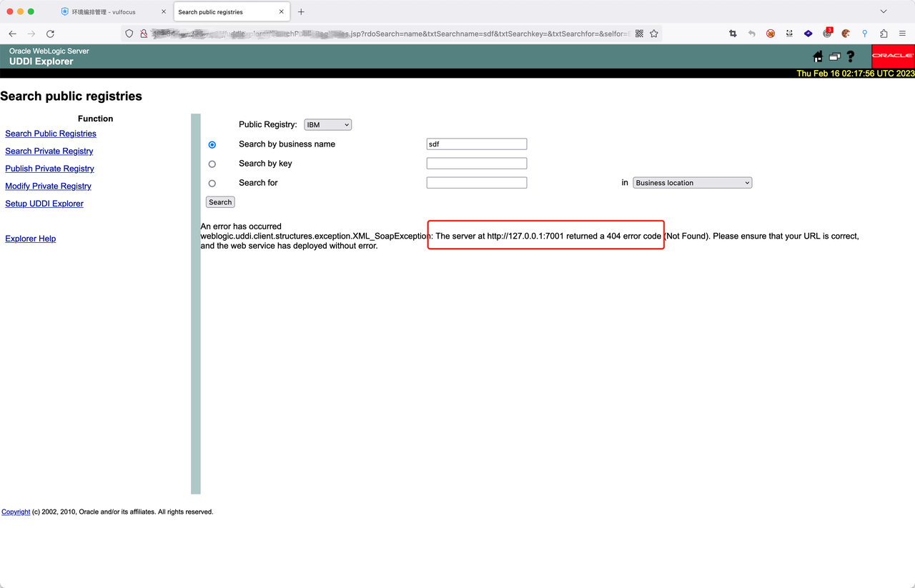This screenshot has width=915, height=588.
Task: Select the Search by key radio button
Action: (x=212, y=164)
